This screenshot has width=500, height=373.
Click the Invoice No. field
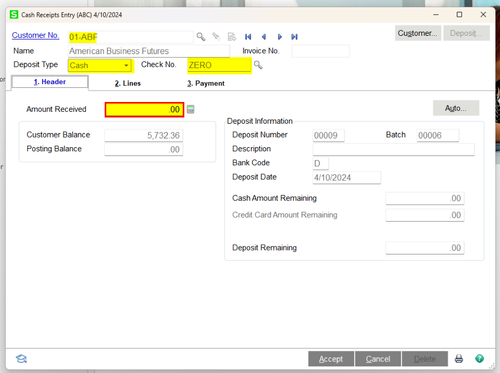point(320,51)
